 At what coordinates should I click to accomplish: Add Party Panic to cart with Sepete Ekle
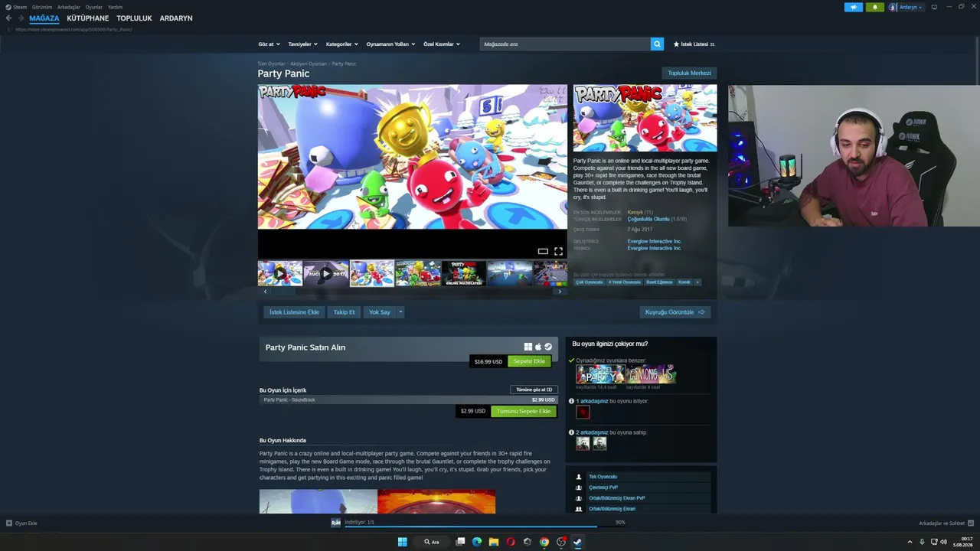click(x=529, y=361)
